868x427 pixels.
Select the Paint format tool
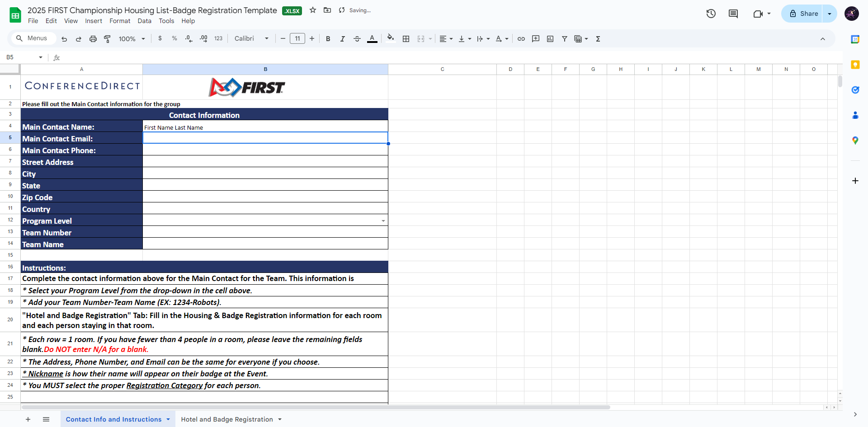[x=107, y=39]
